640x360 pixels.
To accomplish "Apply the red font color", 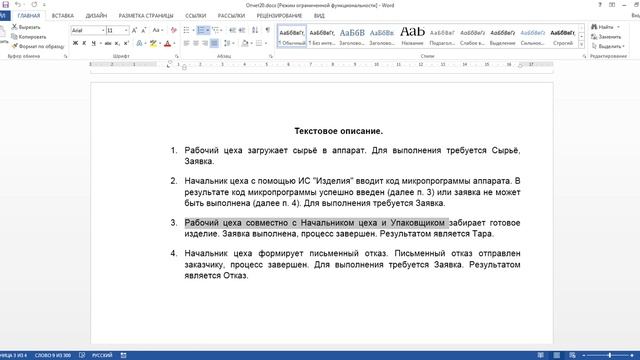I will coord(167,43).
